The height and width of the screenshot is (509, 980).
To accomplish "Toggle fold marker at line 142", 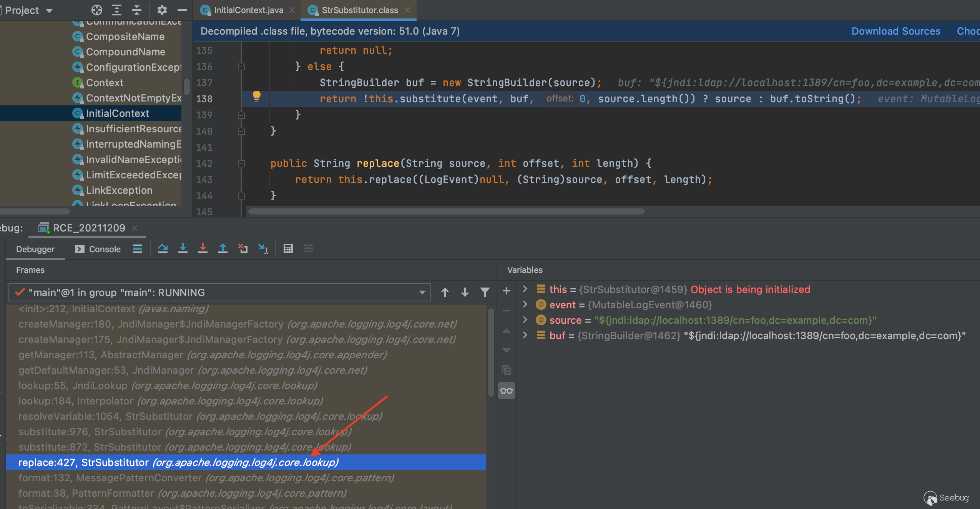I will pos(241,164).
